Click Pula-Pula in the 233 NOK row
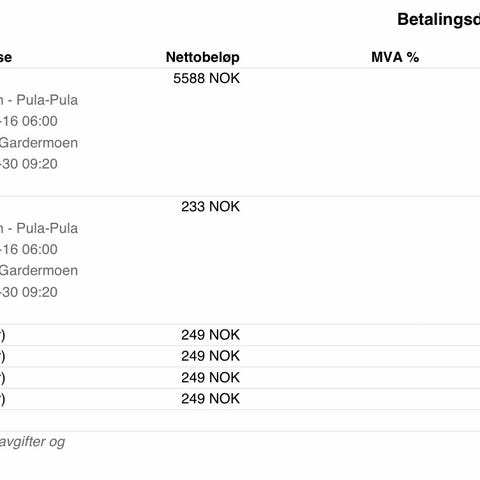Viewport: 480px width, 480px height. coord(47,228)
